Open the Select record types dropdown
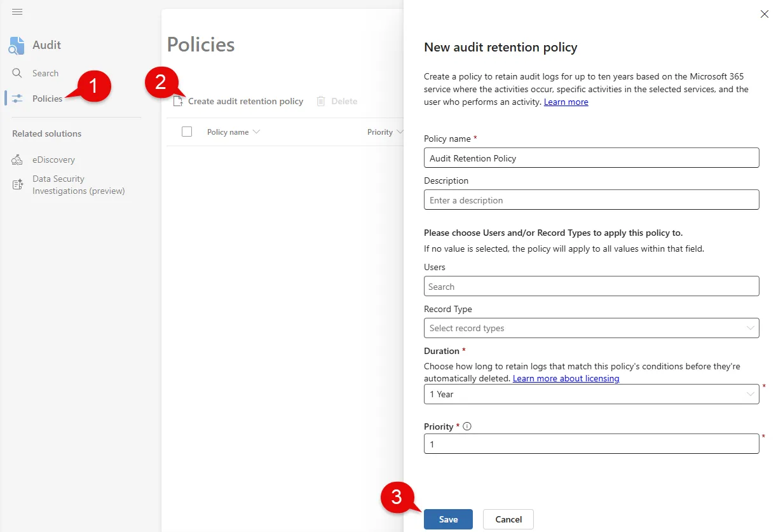776x532 pixels. tap(590, 328)
